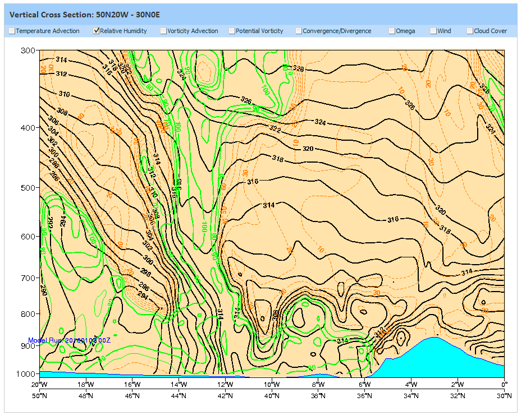This screenshot has width=526, height=420.
Task: Turn on the Vorticity Advection overlay
Action: pyautogui.click(x=163, y=31)
